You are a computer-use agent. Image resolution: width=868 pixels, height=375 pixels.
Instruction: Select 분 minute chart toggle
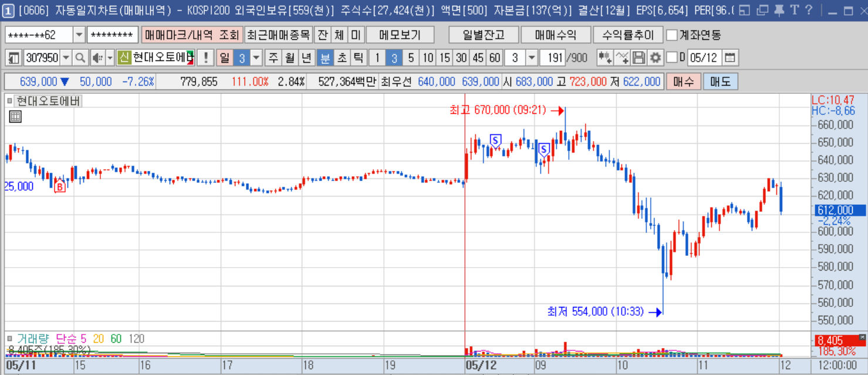click(325, 58)
